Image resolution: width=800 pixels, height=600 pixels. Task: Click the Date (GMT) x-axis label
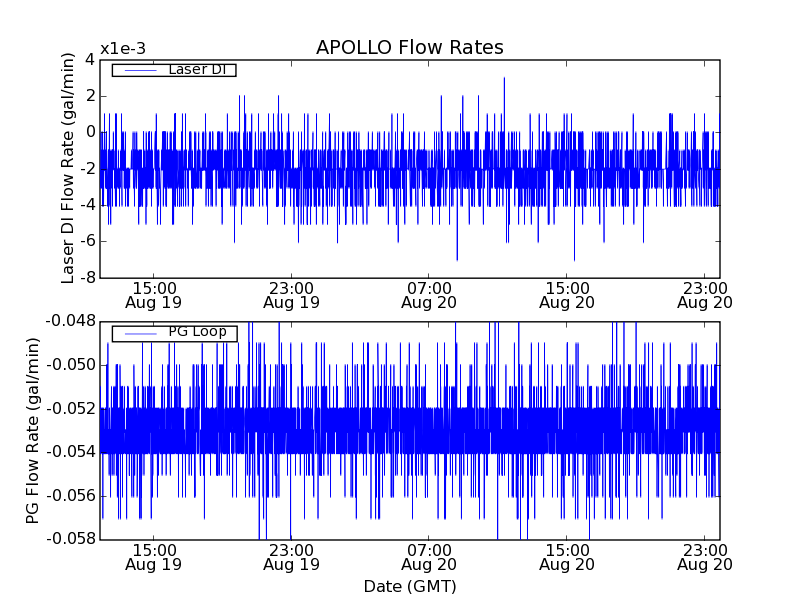pos(409,586)
